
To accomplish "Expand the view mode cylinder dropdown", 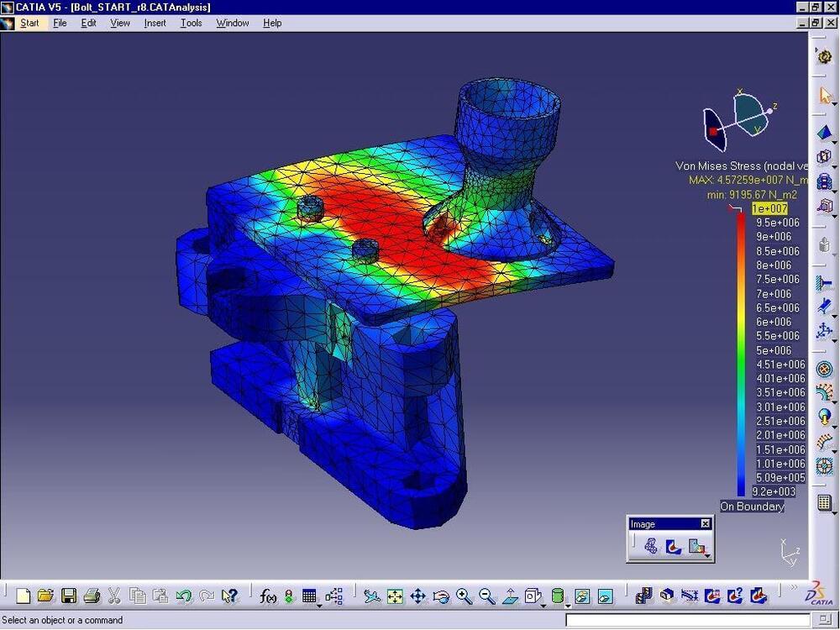I will pyautogui.click(x=568, y=604).
